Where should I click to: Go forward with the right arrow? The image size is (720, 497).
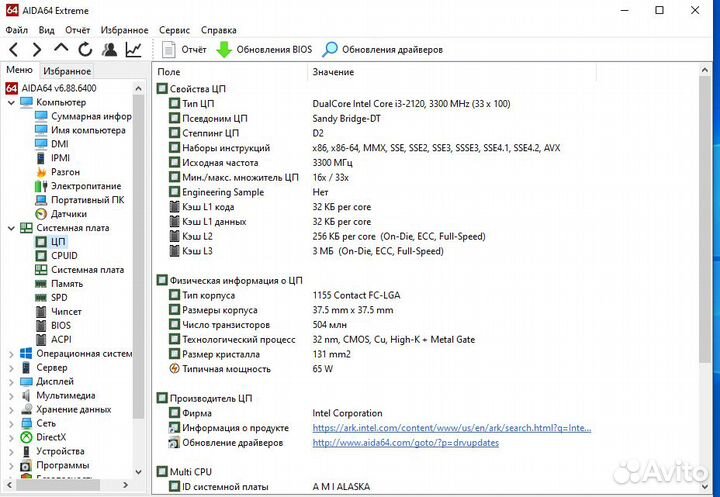pyautogui.click(x=37, y=50)
